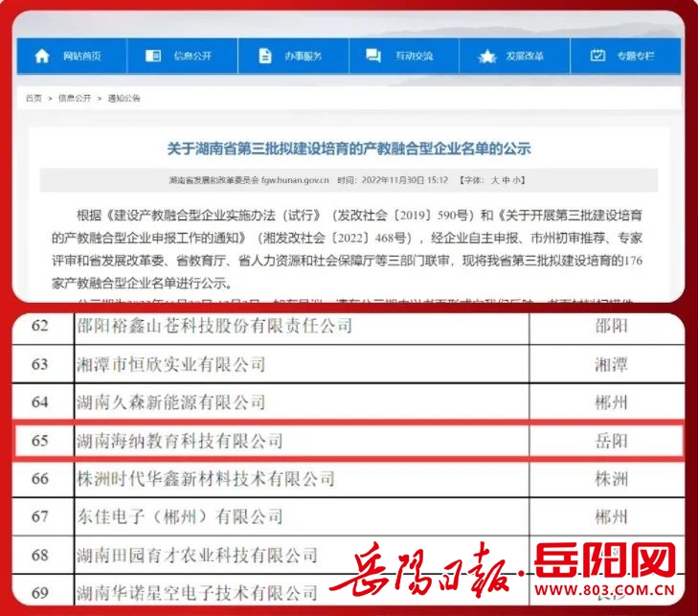
Task: Open 信息公开 in the breadcrumb trail
Action: [x=75, y=99]
